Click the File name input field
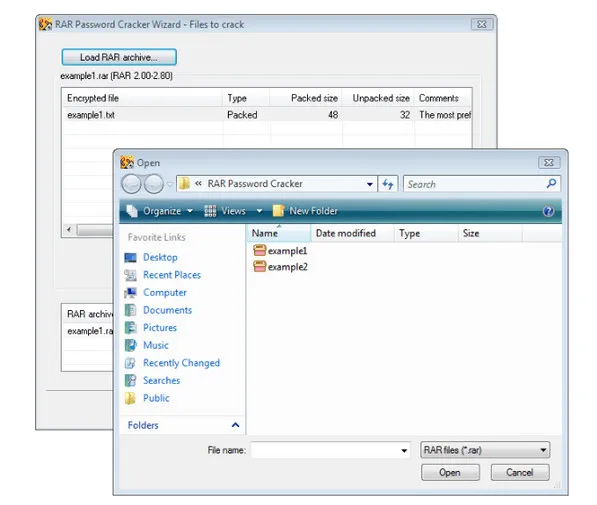Screen dimensions: 597x505 (x=325, y=450)
